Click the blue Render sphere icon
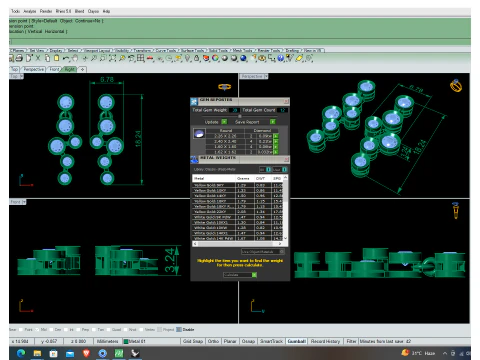 [244, 58]
